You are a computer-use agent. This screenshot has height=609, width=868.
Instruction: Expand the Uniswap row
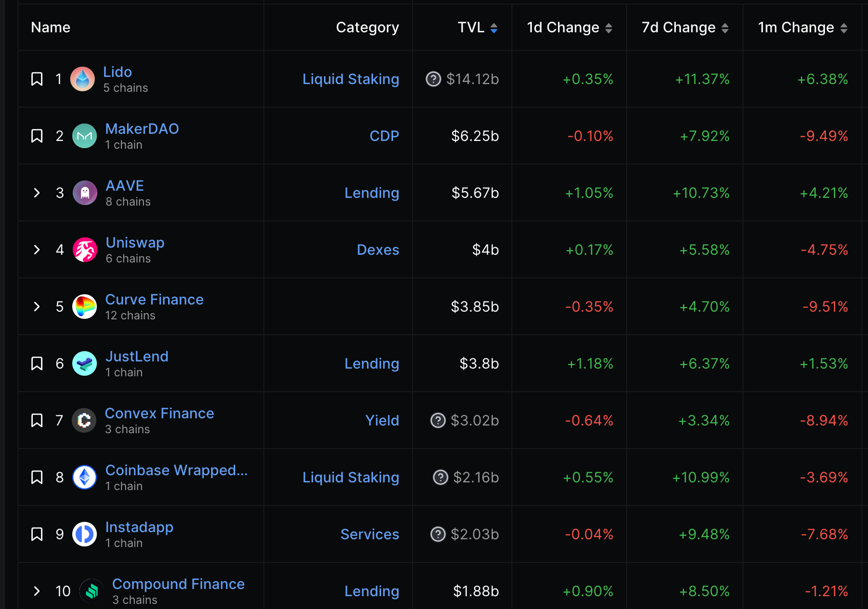37,250
